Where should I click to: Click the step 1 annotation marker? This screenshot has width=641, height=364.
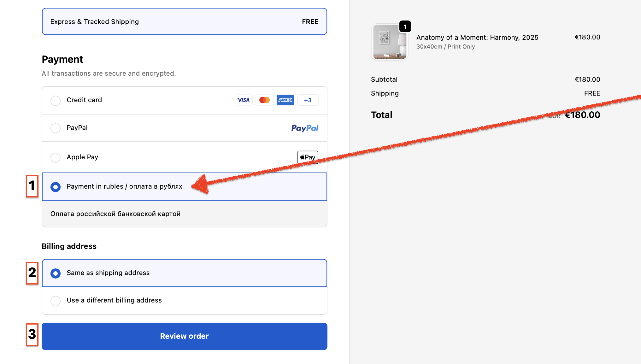coord(32,186)
